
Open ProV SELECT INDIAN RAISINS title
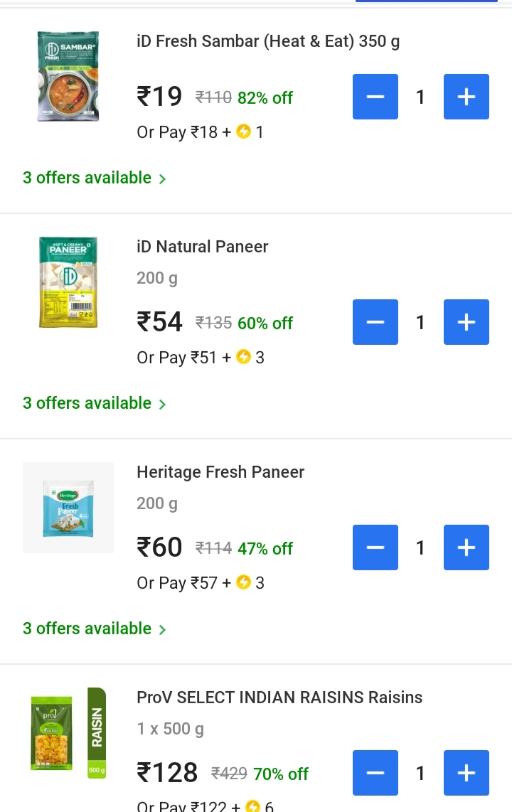coord(279,698)
